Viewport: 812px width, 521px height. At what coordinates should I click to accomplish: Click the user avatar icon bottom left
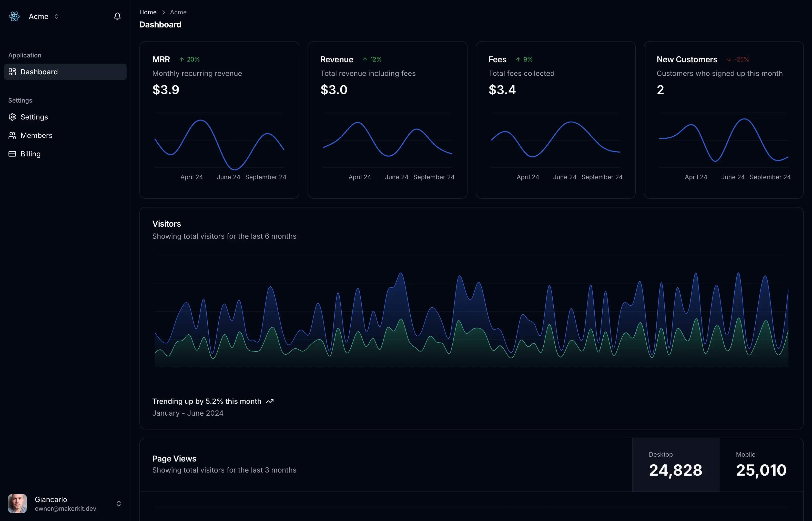17,504
